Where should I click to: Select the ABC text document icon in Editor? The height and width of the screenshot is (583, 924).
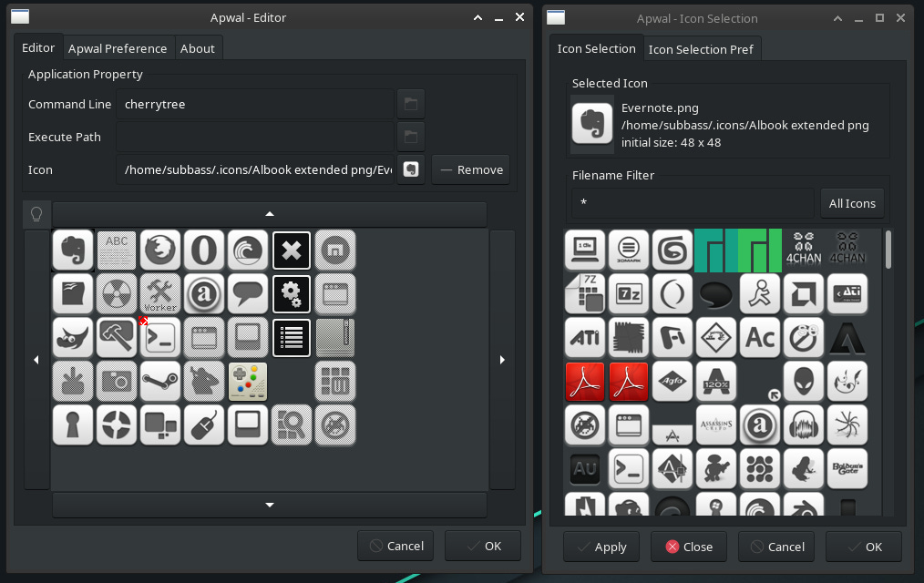[x=117, y=251]
